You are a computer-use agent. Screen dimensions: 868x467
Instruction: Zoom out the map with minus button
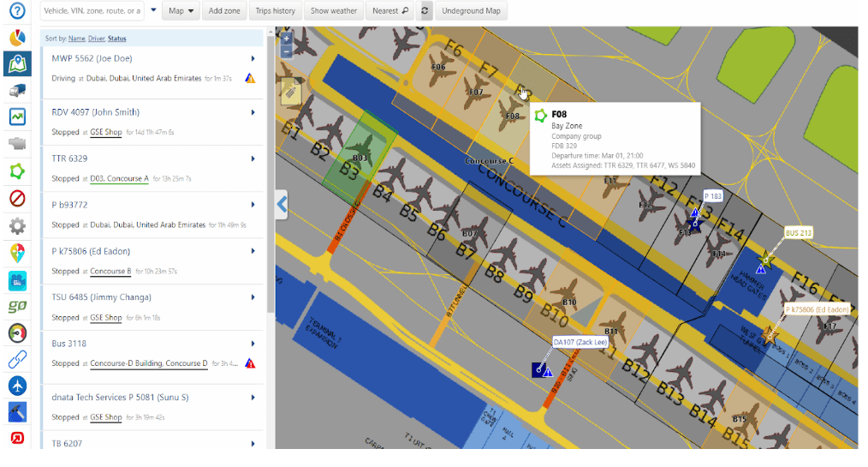(286, 52)
